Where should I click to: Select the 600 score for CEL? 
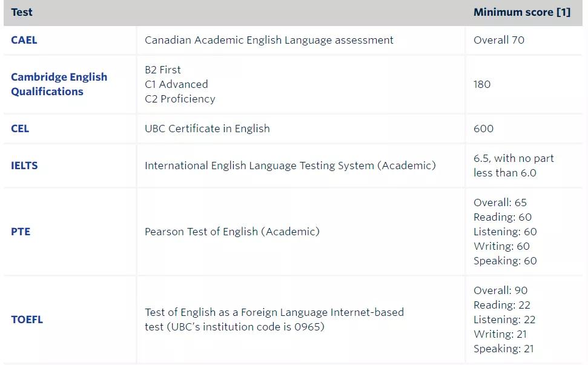[x=483, y=129]
